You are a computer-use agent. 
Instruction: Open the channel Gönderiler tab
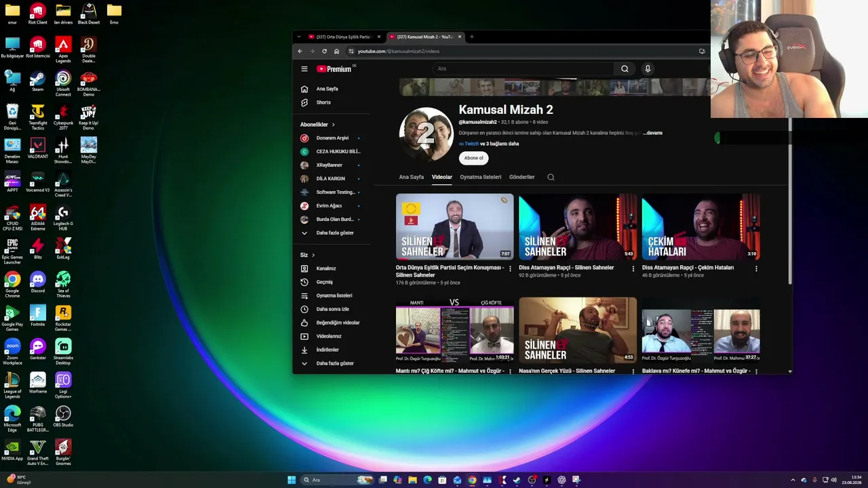point(522,177)
